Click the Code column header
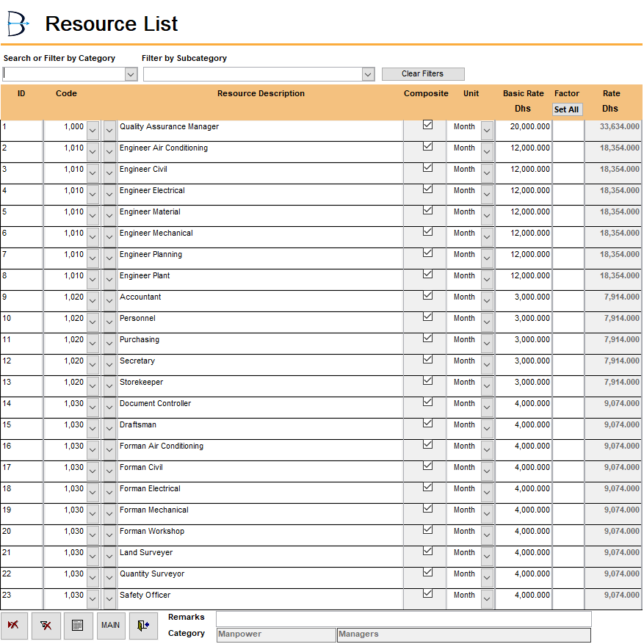Viewport: 644px width, 644px height. click(66, 94)
